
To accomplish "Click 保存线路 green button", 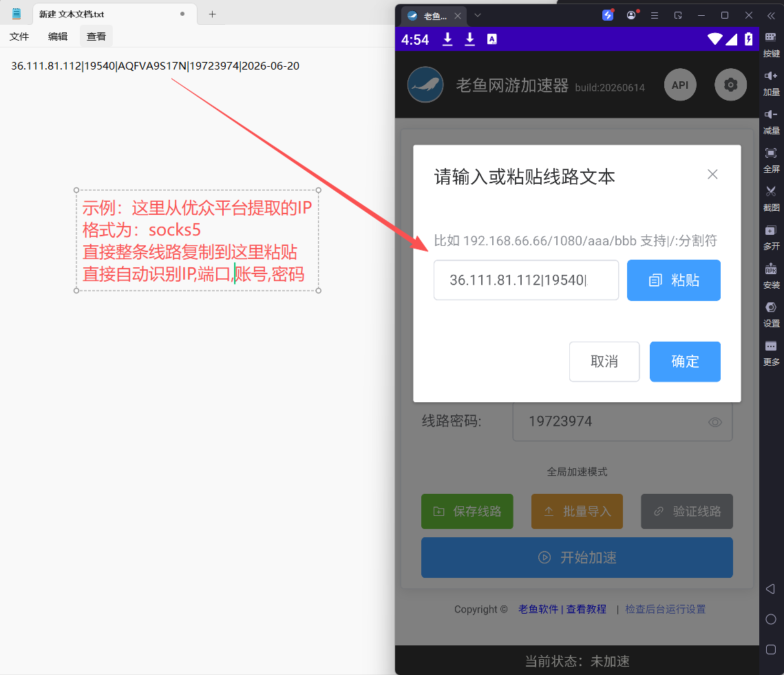I will [x=467, y=511].
